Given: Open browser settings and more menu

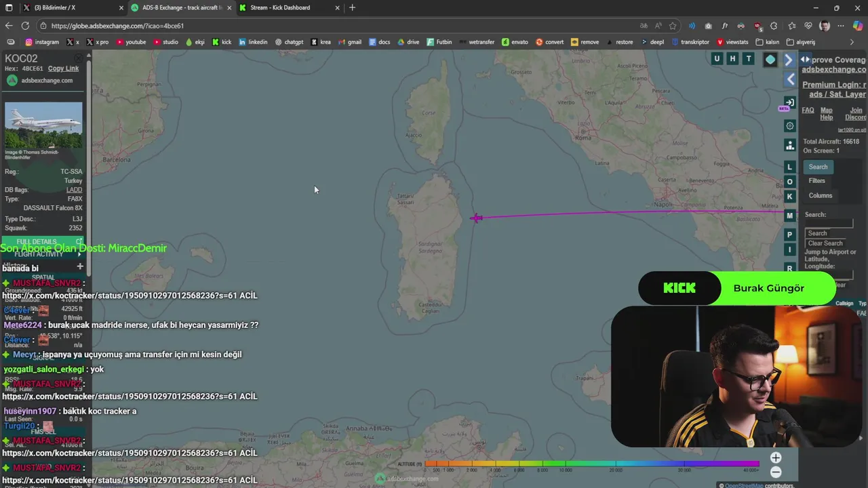Looking at the screenshot, I should [x=841, y=26].
